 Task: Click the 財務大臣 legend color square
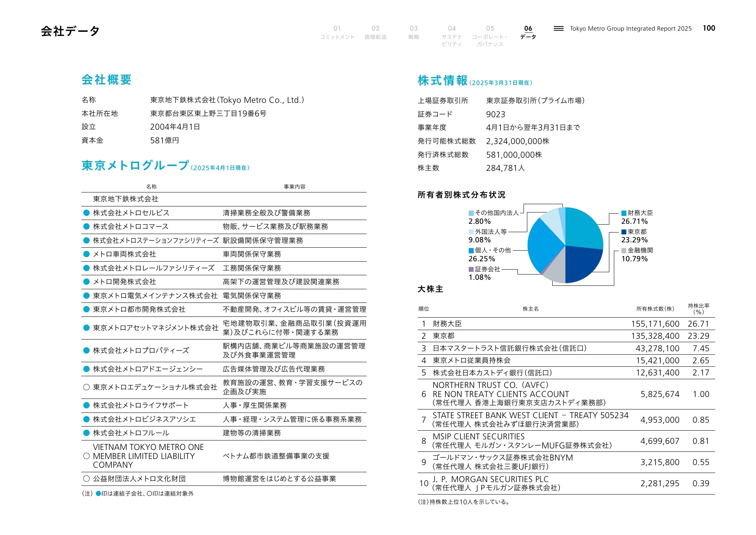[624, 213]
